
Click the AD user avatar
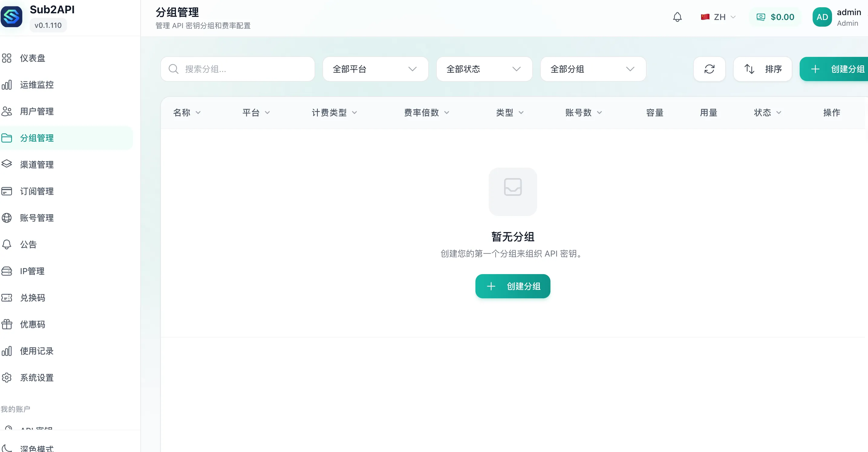pyautogui.click(x=822, y=17)
